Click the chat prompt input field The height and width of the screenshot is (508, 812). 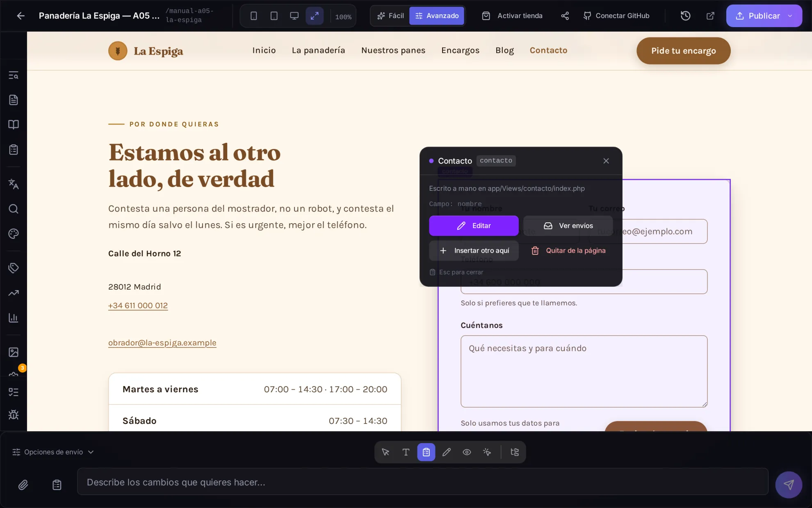click(x=422, y=482)
